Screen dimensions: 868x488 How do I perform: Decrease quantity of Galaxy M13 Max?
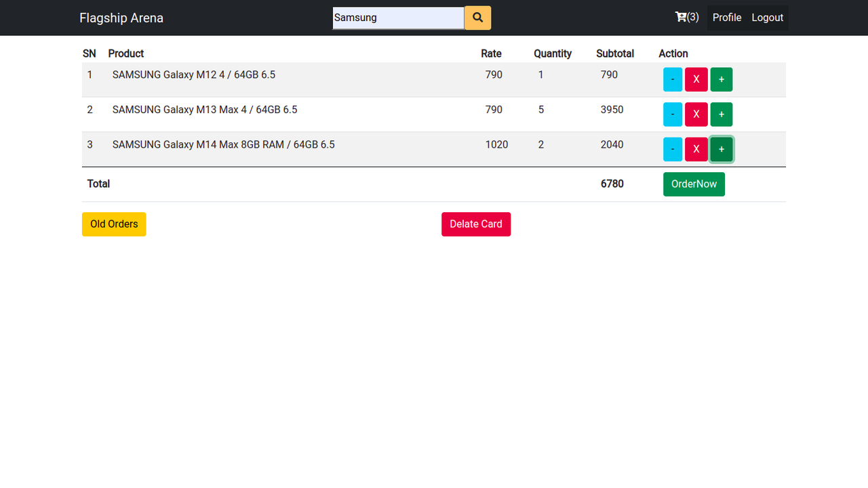click(672, 114)
